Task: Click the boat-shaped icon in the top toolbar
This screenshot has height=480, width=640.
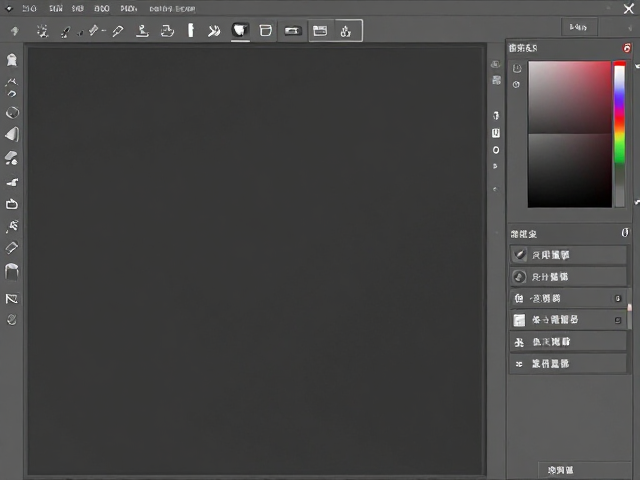Action: [167, 31]
